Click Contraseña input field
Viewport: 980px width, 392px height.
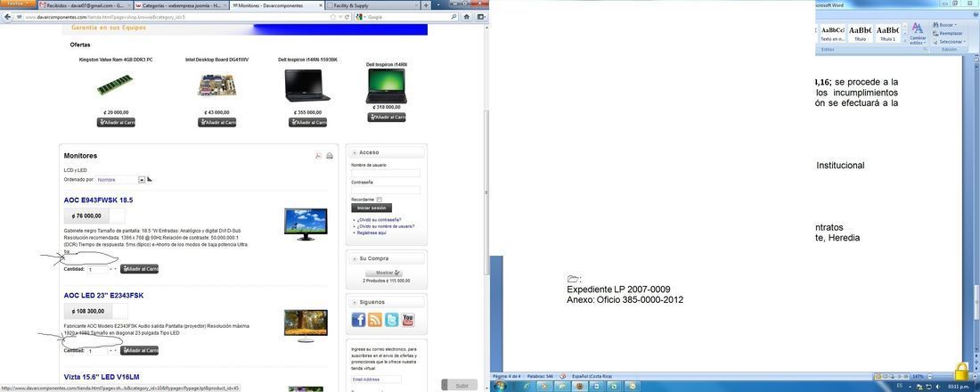[386, 190]
